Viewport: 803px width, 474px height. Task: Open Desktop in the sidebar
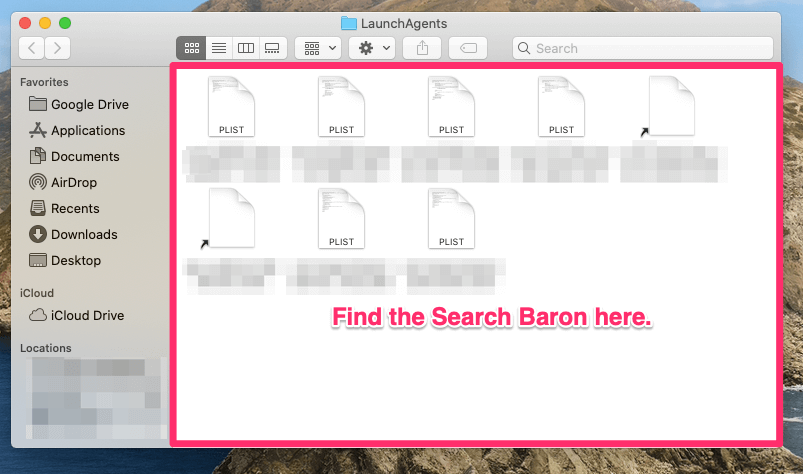tap(65, 261)
